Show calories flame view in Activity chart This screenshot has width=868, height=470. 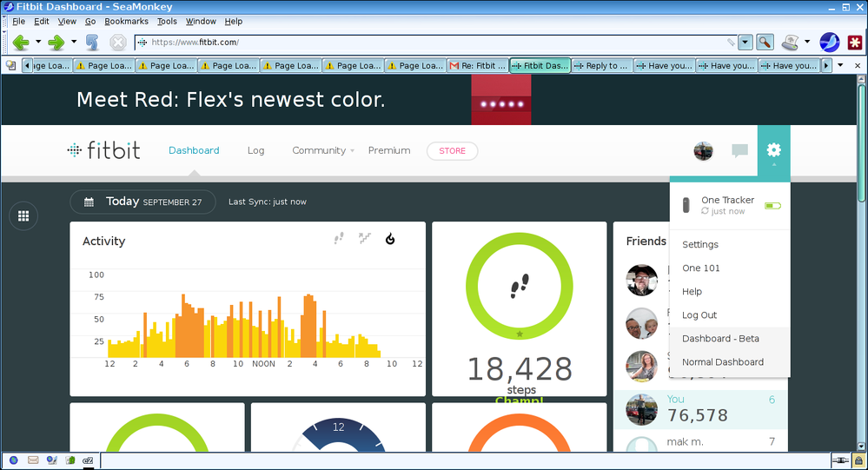click(x=390, y=239)
